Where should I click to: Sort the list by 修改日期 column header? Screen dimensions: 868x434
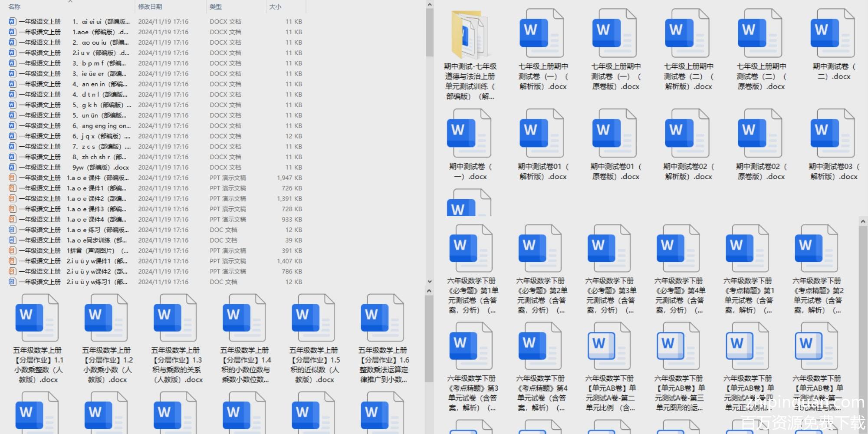tap(150, 7)
